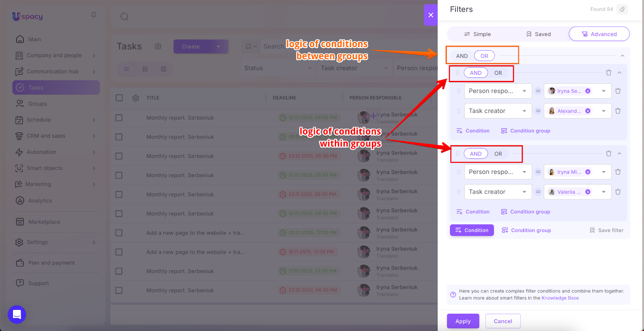
Task: Delete the first condition group with trash icon
Action: (x=609, y=73)
